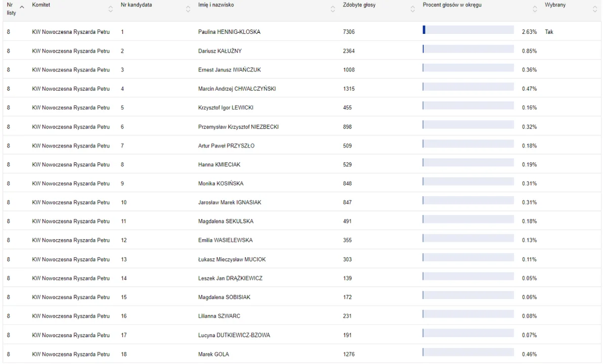Screen dimensions: 603x364
Task: Click vote count 139
Action: coord(347,278)
